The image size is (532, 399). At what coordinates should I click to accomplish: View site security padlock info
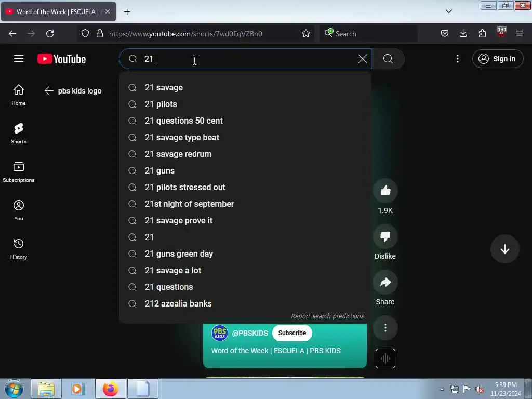pos(99,33)
